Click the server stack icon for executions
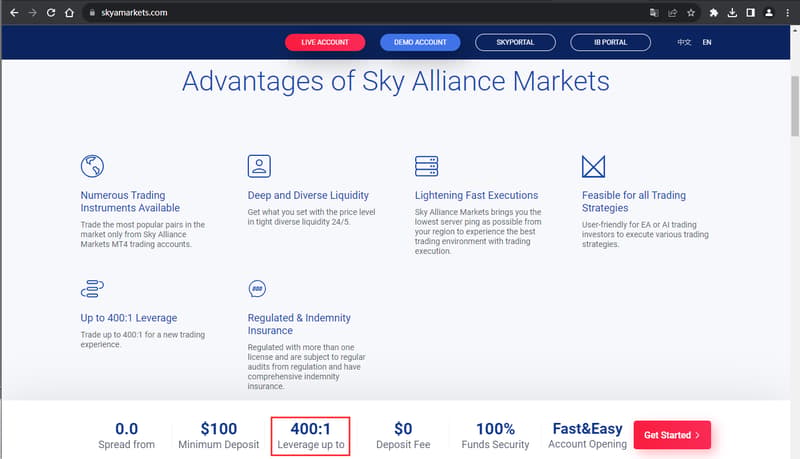The height and width of the screenshot is (459, 800). tap(427, 166)
